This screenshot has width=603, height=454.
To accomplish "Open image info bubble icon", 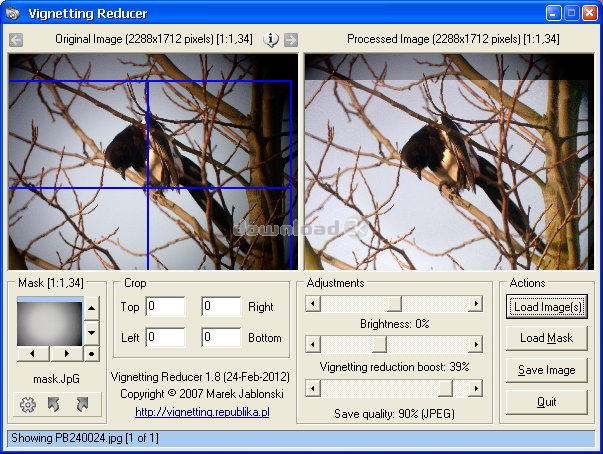I will coord(271,39).
